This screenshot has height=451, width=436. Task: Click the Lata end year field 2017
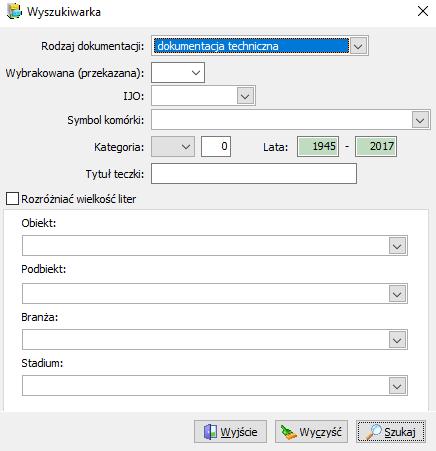tap(376, 146)
